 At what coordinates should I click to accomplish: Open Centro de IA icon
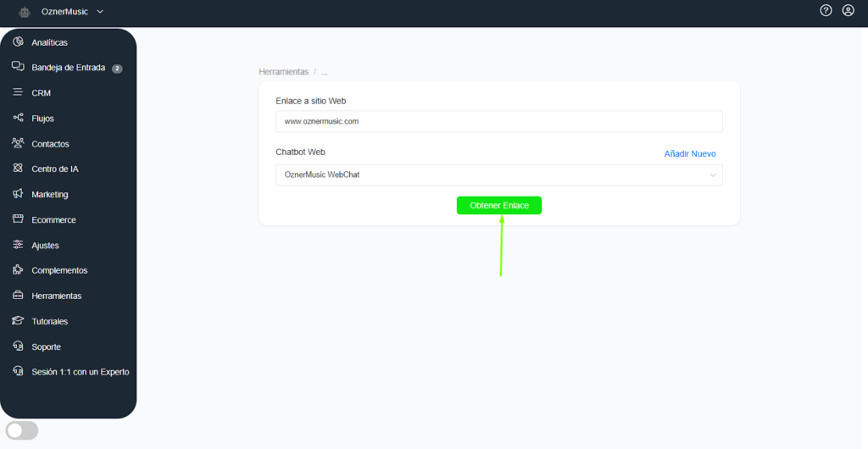click(x=18, y=169)
